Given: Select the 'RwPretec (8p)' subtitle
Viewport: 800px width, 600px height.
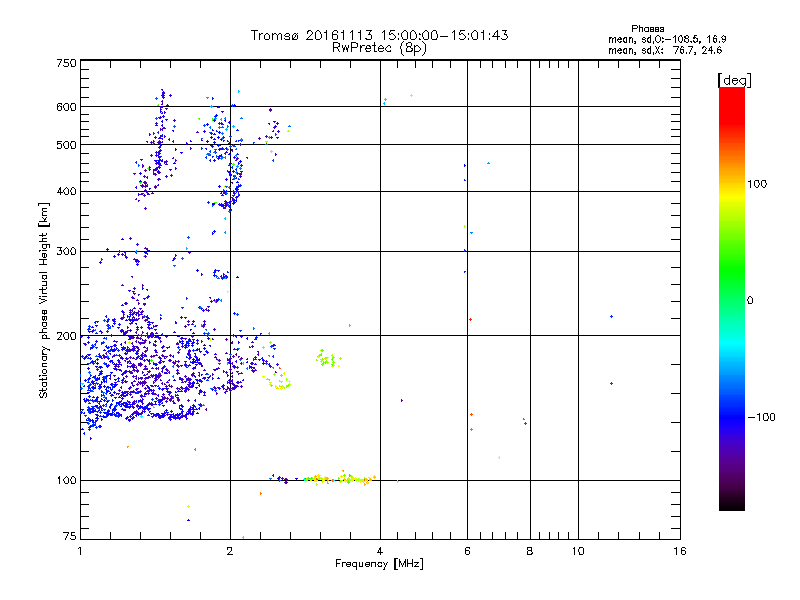Looking at the screenshot, I should point(379,48).
